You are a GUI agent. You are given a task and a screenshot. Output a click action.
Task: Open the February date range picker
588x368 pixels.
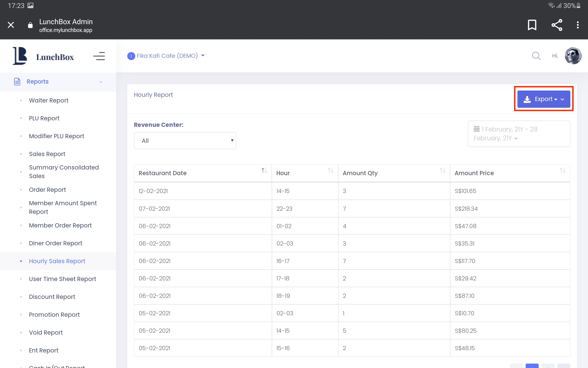click(519, 134)
